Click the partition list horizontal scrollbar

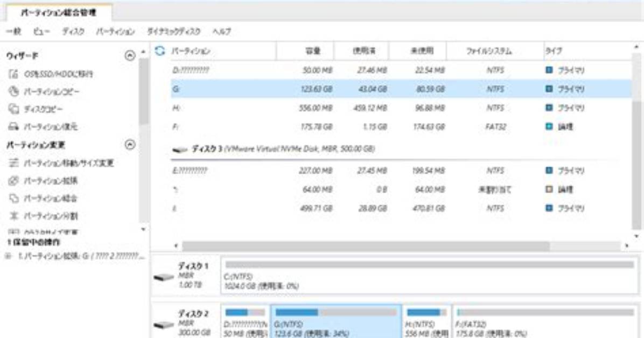tap(366, 245)
